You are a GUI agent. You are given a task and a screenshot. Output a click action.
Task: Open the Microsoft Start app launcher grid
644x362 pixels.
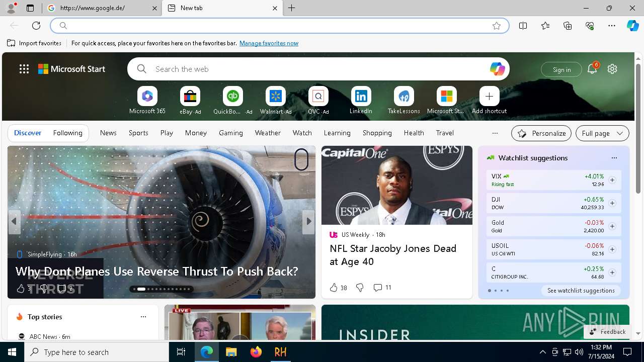click(24, 69)
